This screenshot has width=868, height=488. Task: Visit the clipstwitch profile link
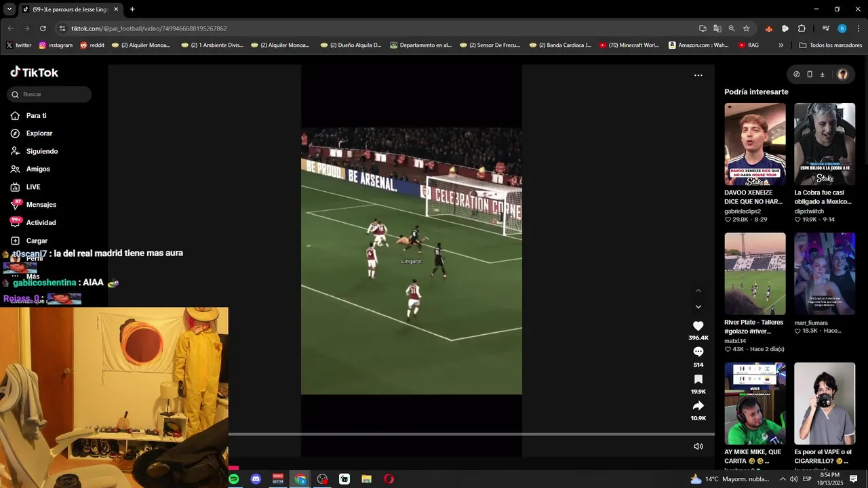[x=809, y=211]
